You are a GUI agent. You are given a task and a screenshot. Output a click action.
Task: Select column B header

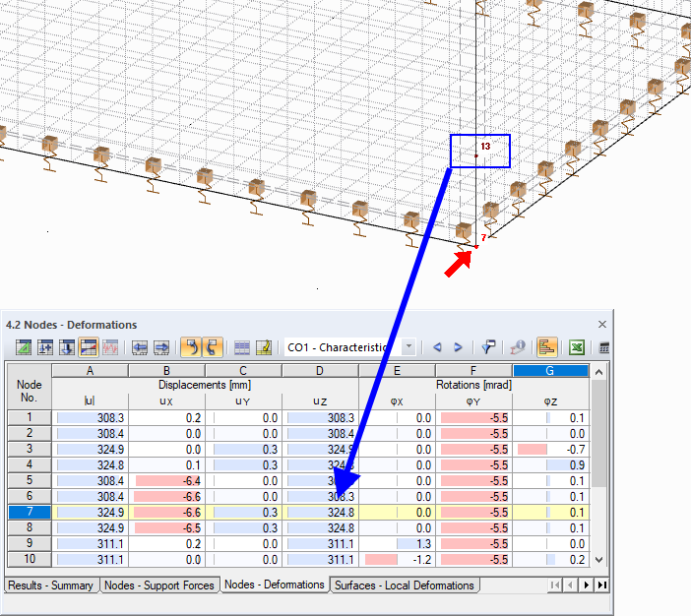pyautogui.click(x=166, y=371)
